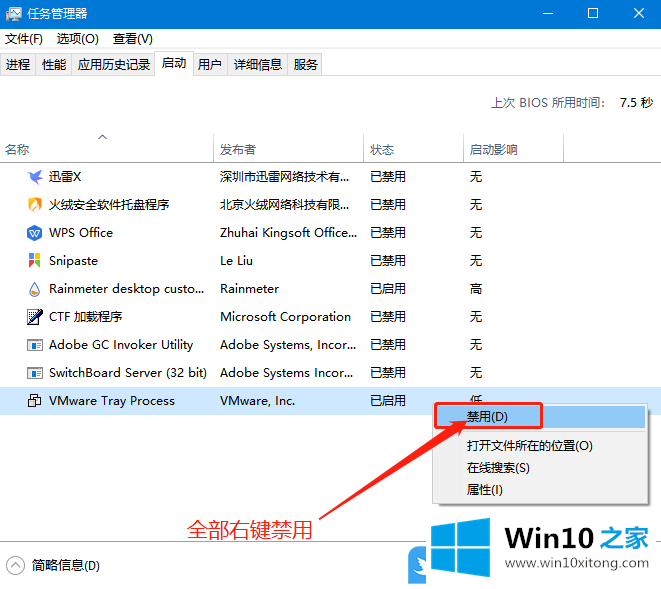Click the 简略信息(D) label
The height and width of the screenshot is (589, 661).
(66, 565)
